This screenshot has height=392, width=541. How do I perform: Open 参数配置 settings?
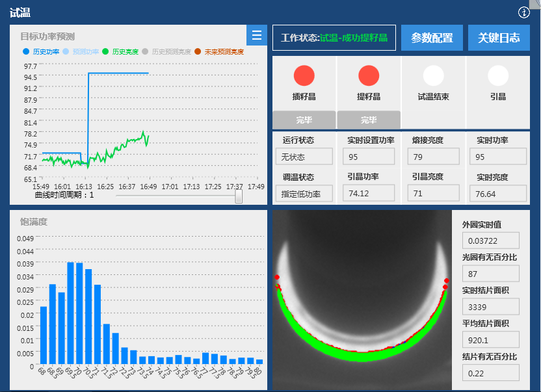point(432,38)
